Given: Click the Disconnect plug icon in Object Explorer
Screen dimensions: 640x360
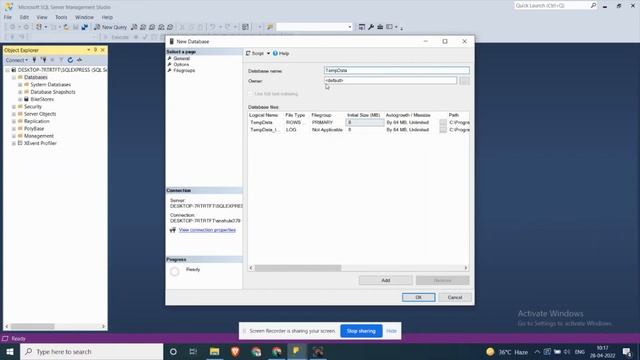Looking at the screenshot, I should point(43,60).
